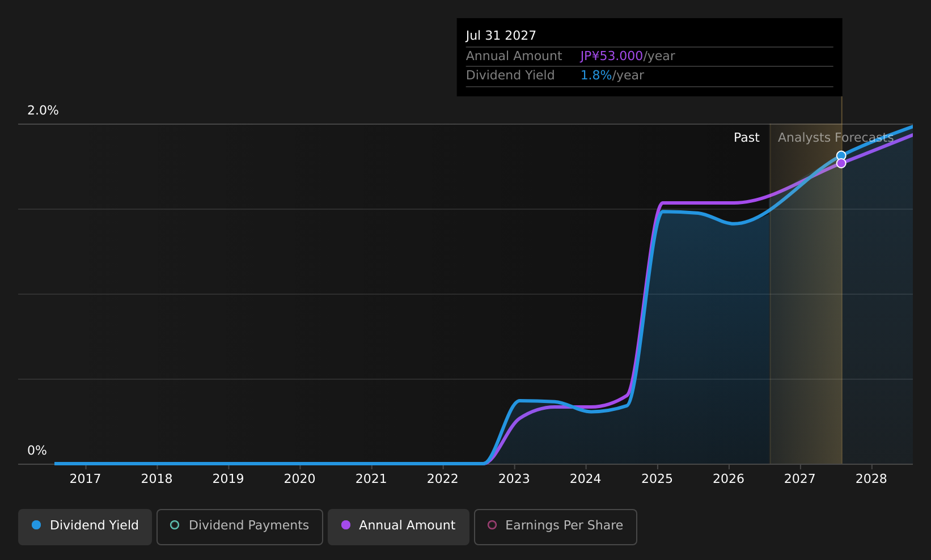Click the 2027 x-axis label
The height and width of the screenshot is (560, 931).
click(x=799, y=479)
